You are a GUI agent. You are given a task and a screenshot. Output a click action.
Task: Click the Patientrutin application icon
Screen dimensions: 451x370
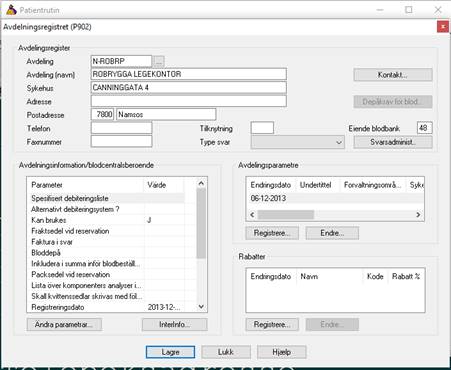(11, 10)
